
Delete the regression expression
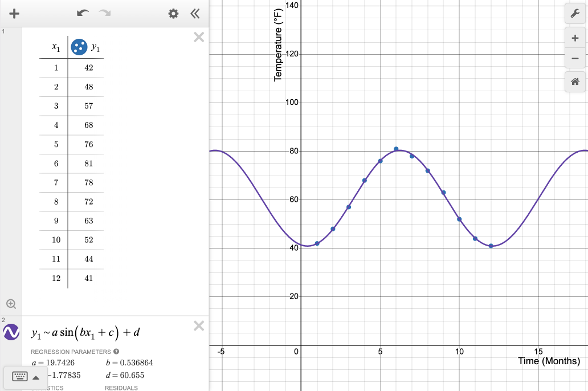click(199, 326)
